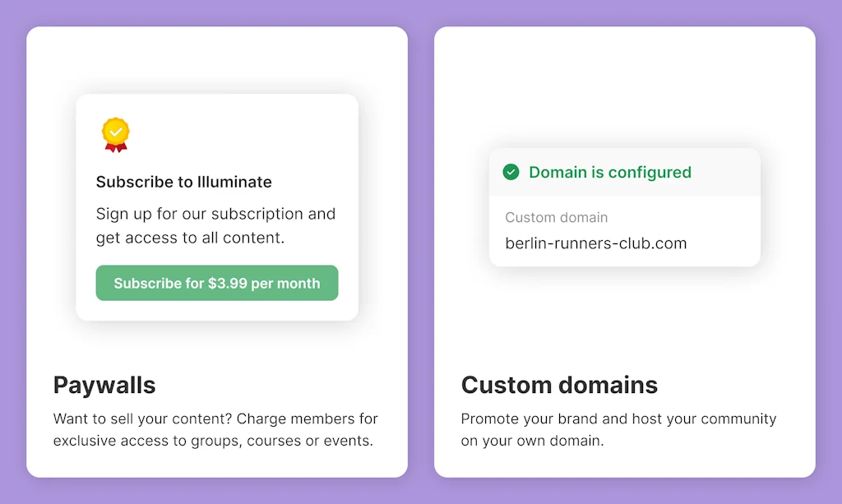Click the "Subscribe to Illuminate" title
The image size is (842, 504).
point(183,182)
